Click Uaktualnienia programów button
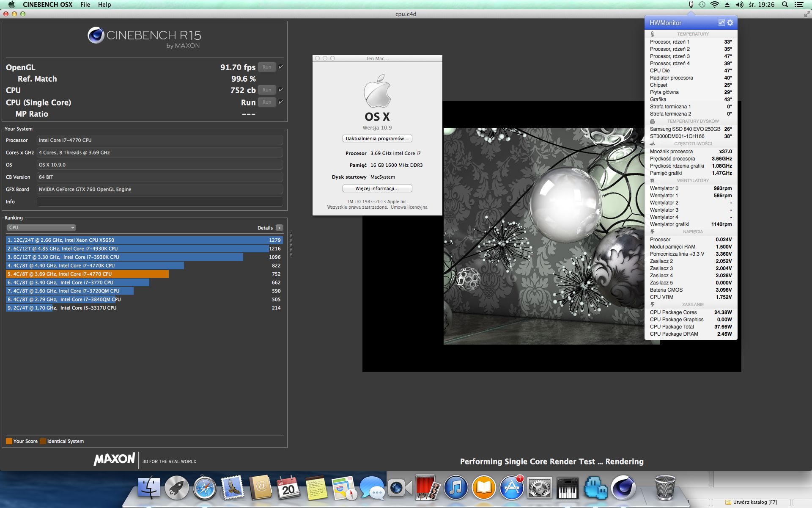The width and height of the screenshot is (812, 508). pyautogui.click(x=377, y=138)
